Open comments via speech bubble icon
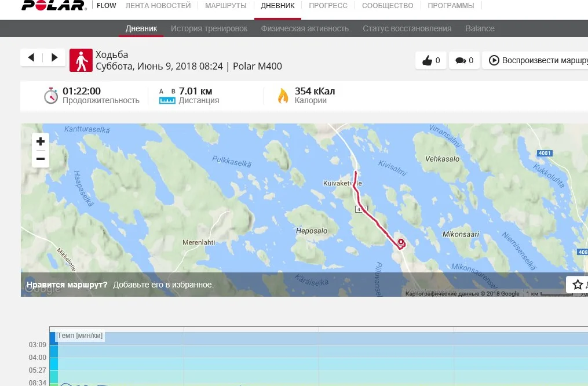Image resolution: width=588 pixels, height=386 pixels. pos(465,60)
